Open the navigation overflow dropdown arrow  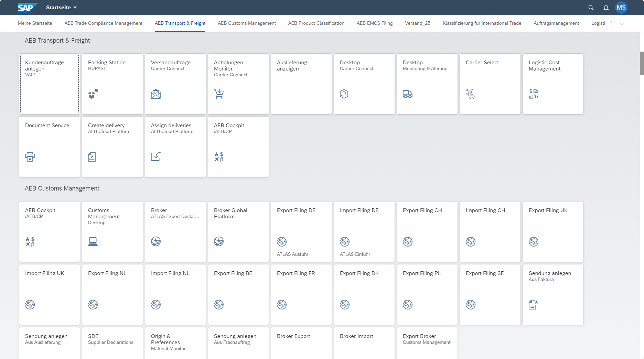coord(622,23)
